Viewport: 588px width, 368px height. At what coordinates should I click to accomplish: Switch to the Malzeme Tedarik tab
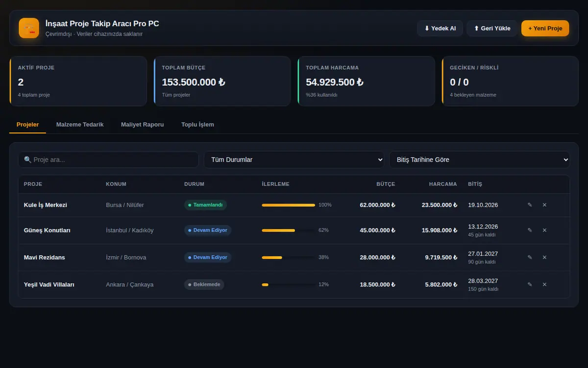80,125
